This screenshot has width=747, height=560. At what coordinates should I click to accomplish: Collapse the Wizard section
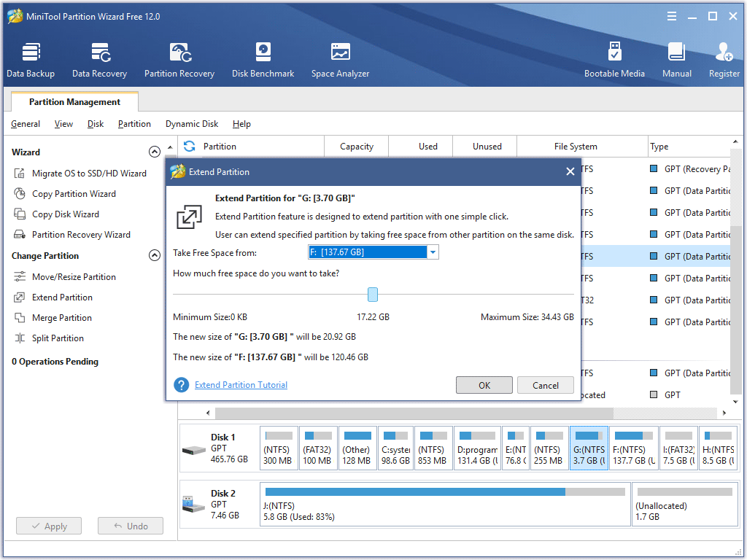click(x=155, y=152)
